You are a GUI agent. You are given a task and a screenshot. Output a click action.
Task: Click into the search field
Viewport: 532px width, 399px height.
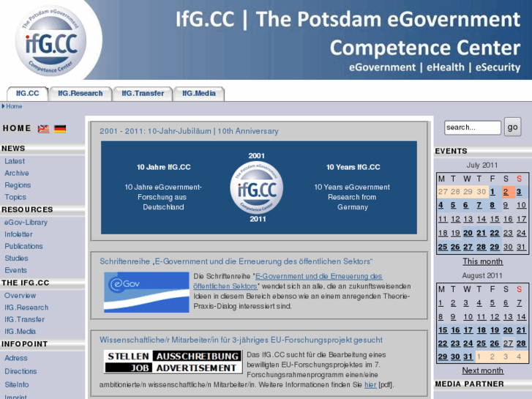pyautogui.click(x=472, y=127)
